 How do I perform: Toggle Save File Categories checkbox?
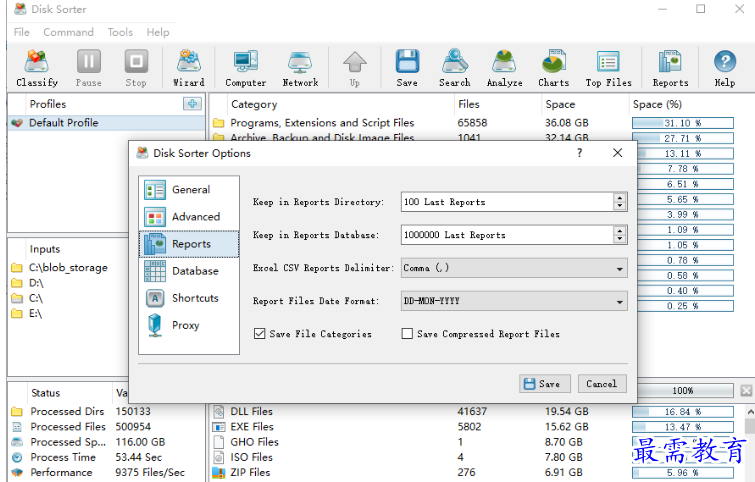[x=260, y=334]
